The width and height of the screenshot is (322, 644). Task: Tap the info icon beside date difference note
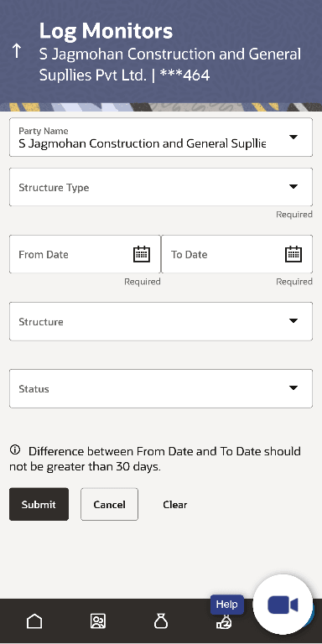(x=15, y=450)
